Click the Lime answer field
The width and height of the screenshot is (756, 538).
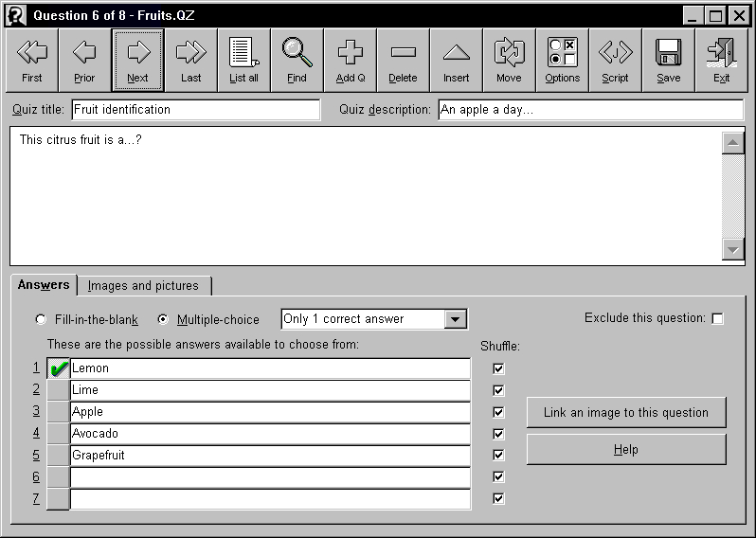(x=270, y=390)
